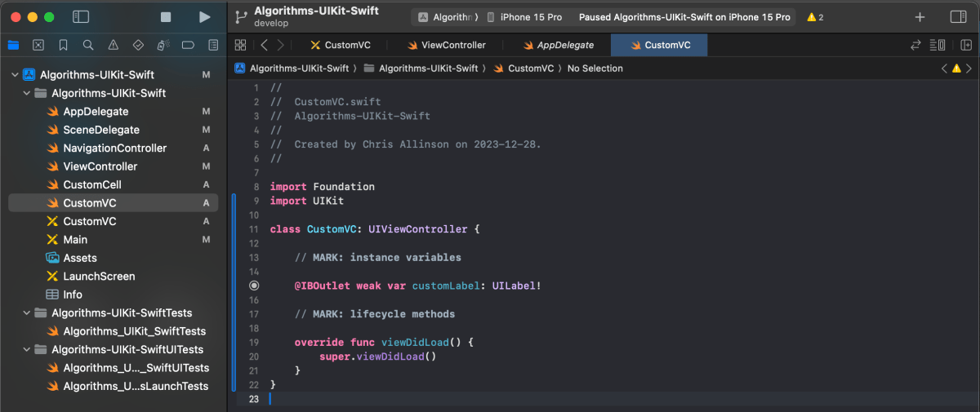The image size is (980, 412).
Task: Open the CustomVC jump bar segment
Action: (x=523, y=69)
